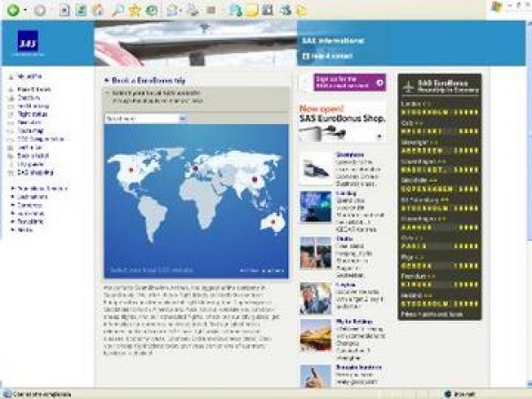Click the Help and contact icon
Image resolution: width=532 pixels, height=399 pixels.
click(x=306, y=56)
